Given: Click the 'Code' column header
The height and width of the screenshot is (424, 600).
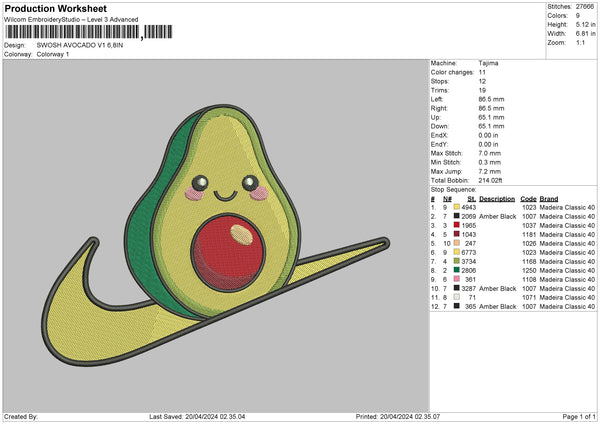Looking at the screenshot, I should tap(528, 199).
